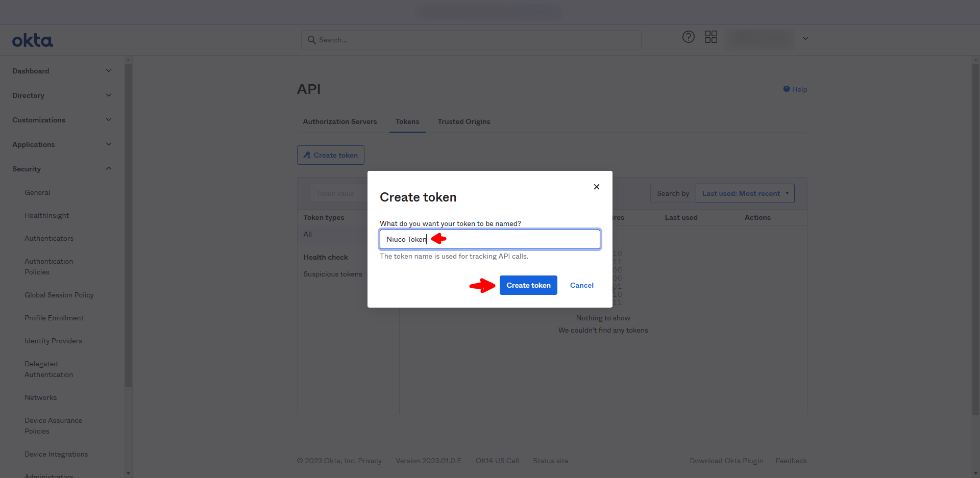The image size is (980, 478).
Task: Open Delegated Authentication in sidebar
Action: (x=49, y=369)
